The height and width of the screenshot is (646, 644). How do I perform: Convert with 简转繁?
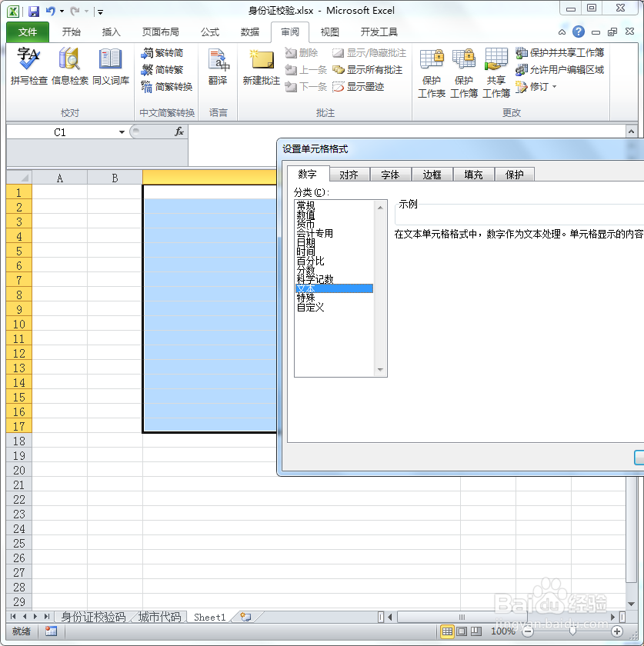click(x=162, y=70)
